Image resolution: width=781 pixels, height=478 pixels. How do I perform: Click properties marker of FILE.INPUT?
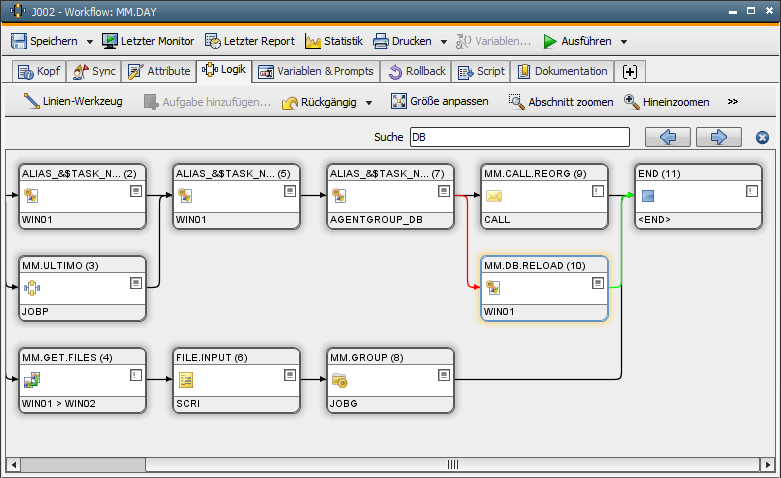290,375
